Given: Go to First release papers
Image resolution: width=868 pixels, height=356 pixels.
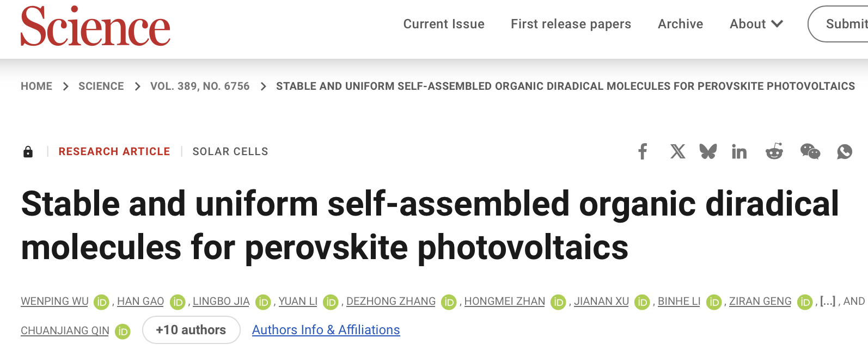Looking at the screenshot, I should pyautogui.click(x=571, y=24).
